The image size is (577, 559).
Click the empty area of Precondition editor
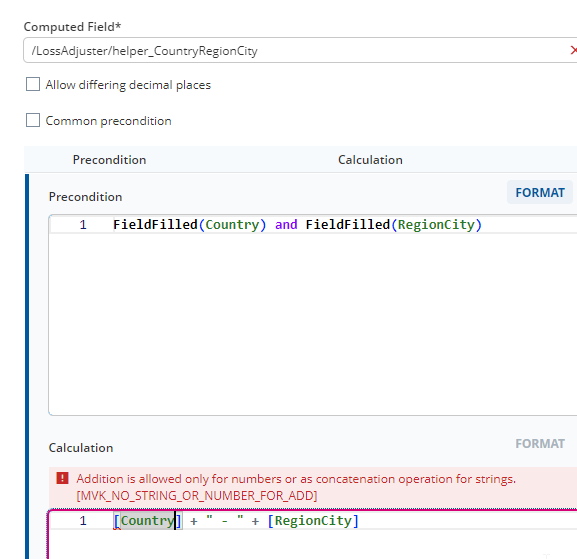click(313, 324)
